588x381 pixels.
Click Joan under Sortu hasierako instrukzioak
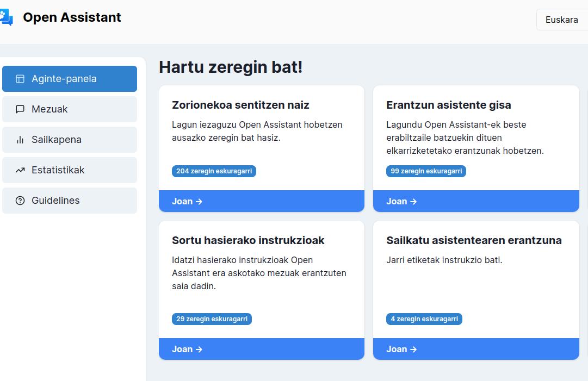pos(262,349)
